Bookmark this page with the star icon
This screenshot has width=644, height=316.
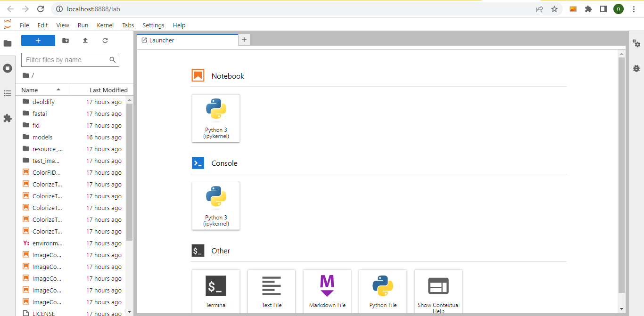(554, 9)
